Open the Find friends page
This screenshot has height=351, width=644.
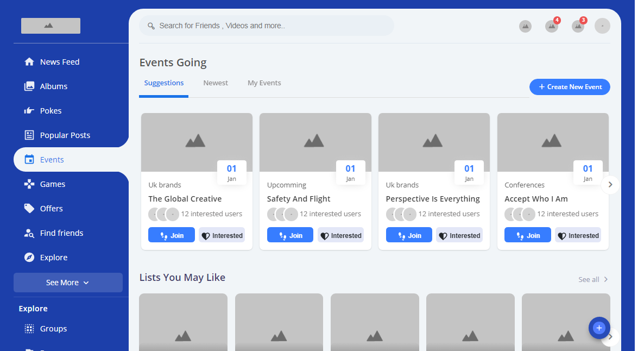(61, 233)
